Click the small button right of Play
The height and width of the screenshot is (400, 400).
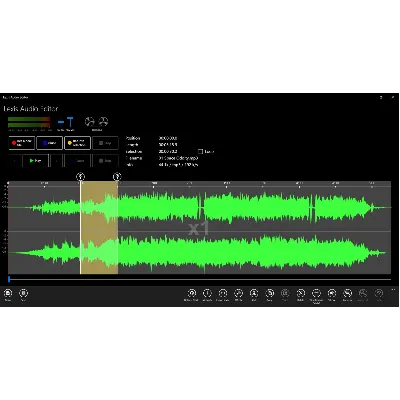coord(56,161)
